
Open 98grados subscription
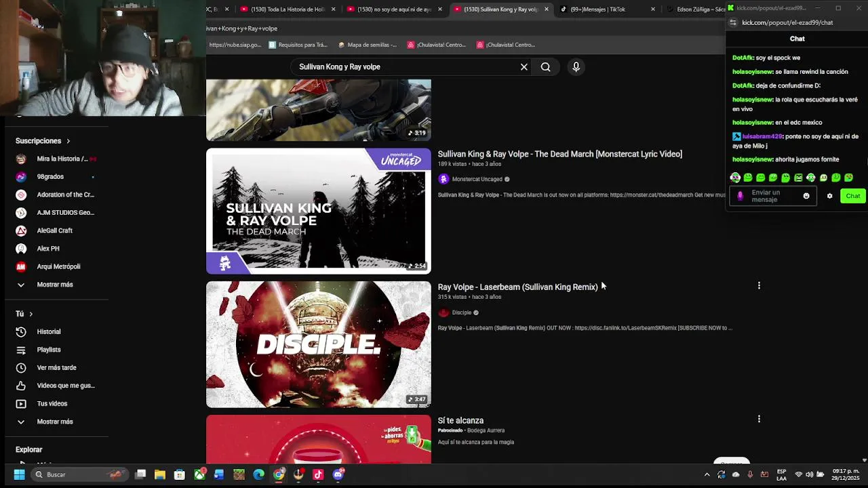coord(56,177)
